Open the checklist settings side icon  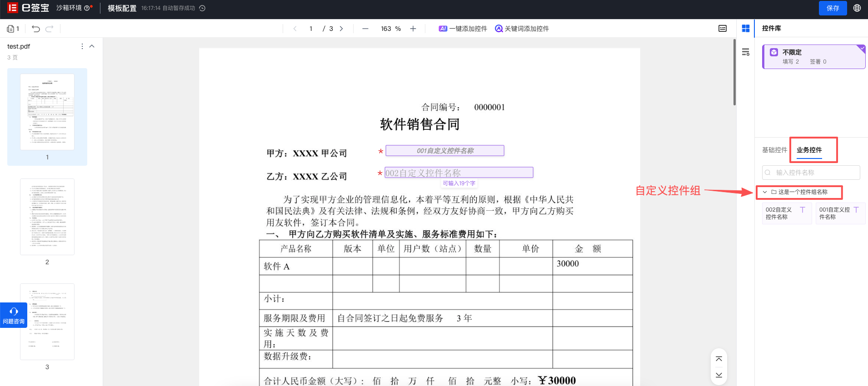click(x=746, y=52)
